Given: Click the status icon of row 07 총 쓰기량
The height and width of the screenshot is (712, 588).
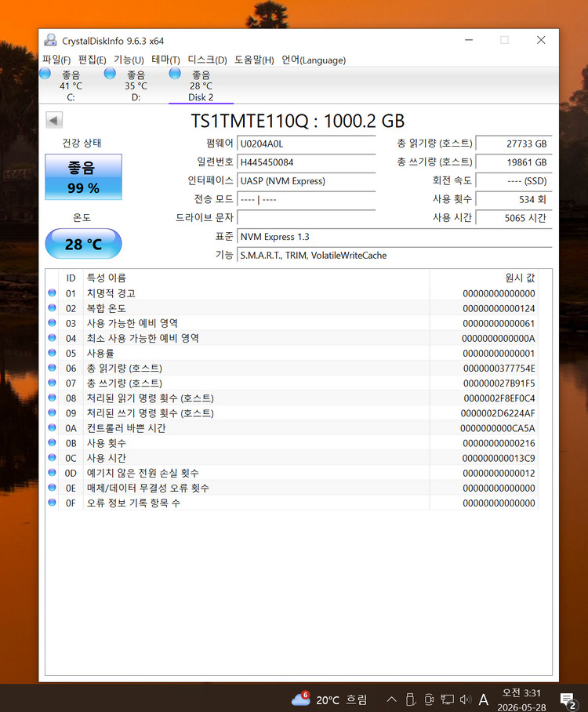Looking at the screenshot, I should [53, 383].
